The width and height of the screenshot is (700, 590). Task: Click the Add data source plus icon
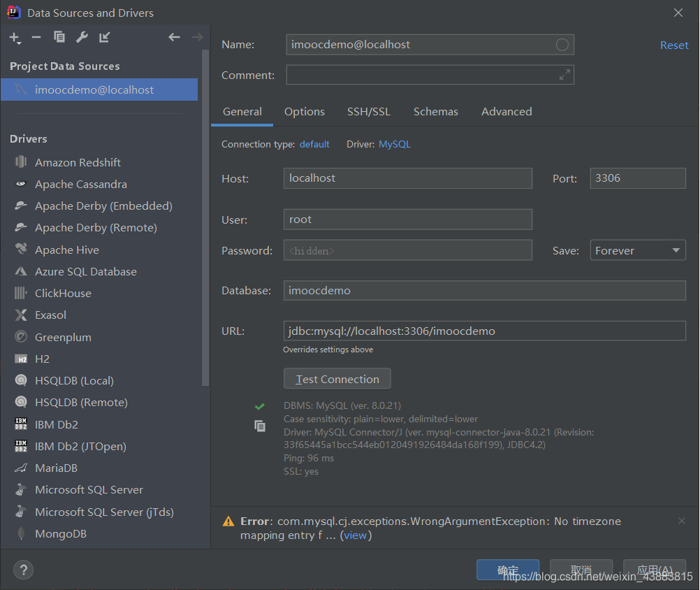coord(15,38)
